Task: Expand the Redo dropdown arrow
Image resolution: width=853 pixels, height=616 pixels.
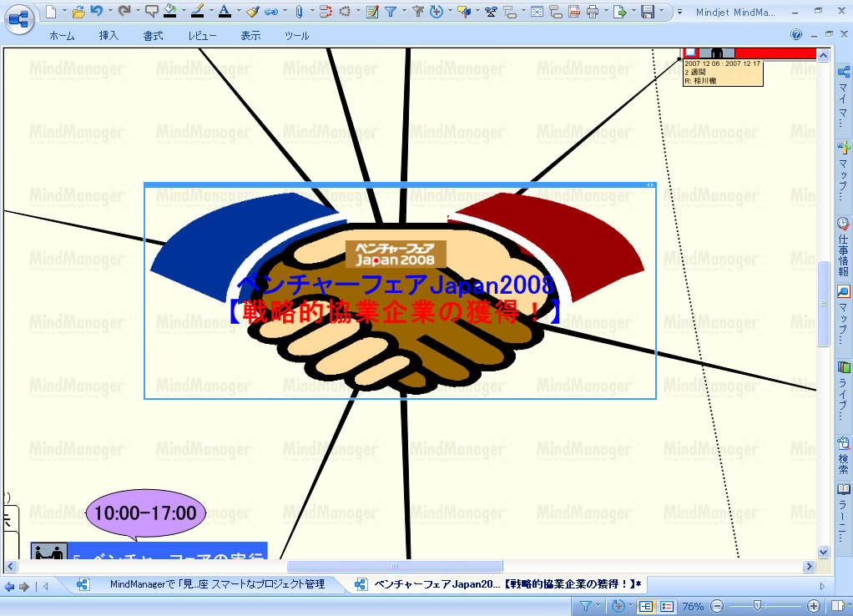Action: (x=138, y=11)
